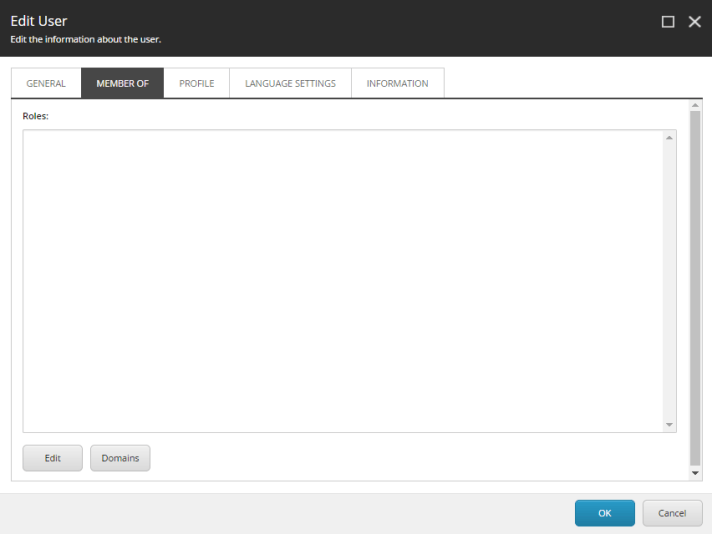Image resolution: width=712 pixels, height=534 pixels.
Task: Go to the Language Settings tab
Action: pos(290,83)
